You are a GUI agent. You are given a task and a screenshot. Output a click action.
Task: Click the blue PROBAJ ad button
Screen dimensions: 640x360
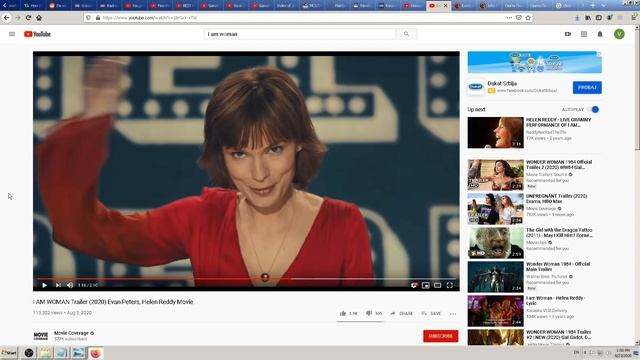[x=587, y=87]
